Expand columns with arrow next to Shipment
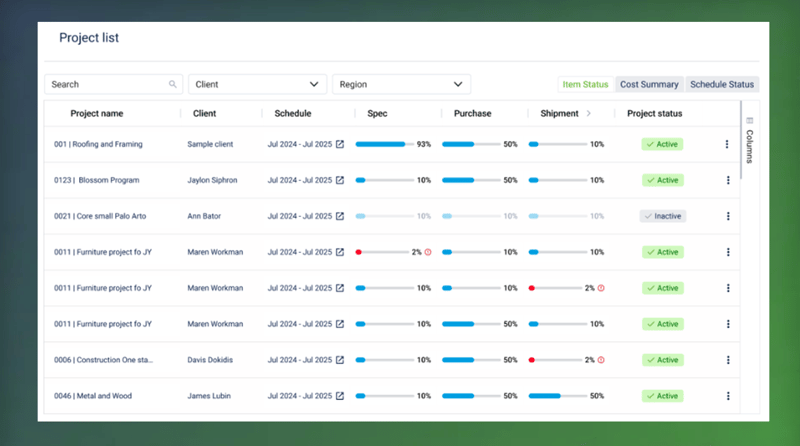Viewport: 800px width, 446px height. (x=588, y=113)
